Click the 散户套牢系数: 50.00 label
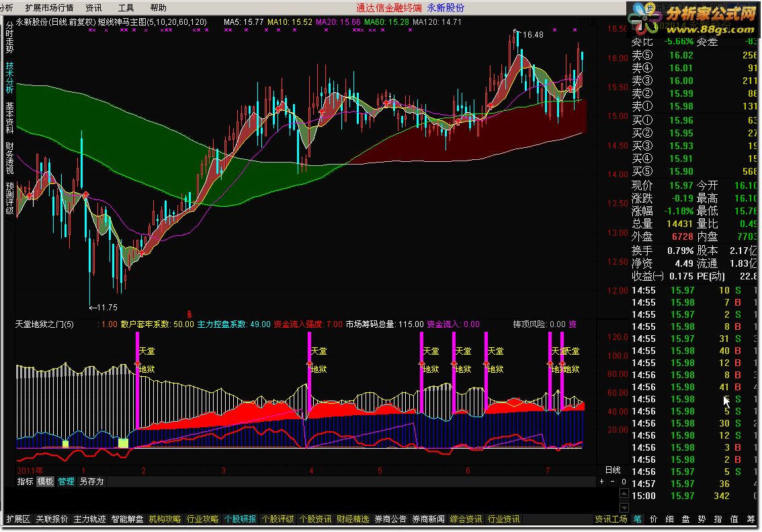This screenshot has height=532, width=762. [157, 324]
